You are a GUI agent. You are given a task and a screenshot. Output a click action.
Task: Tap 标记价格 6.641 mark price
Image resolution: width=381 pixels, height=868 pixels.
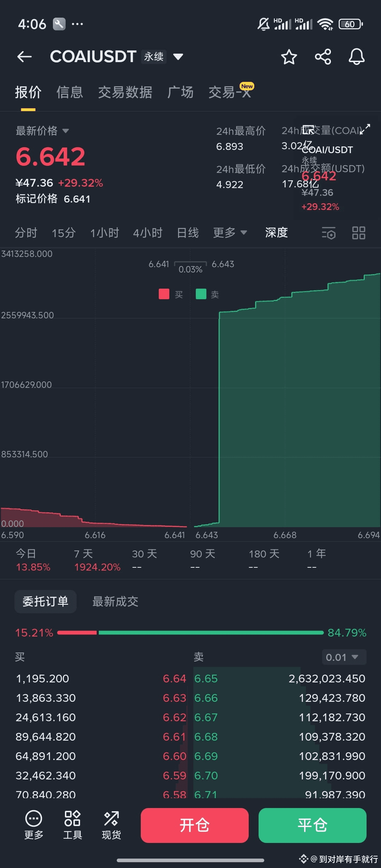(x=53, y=199)
